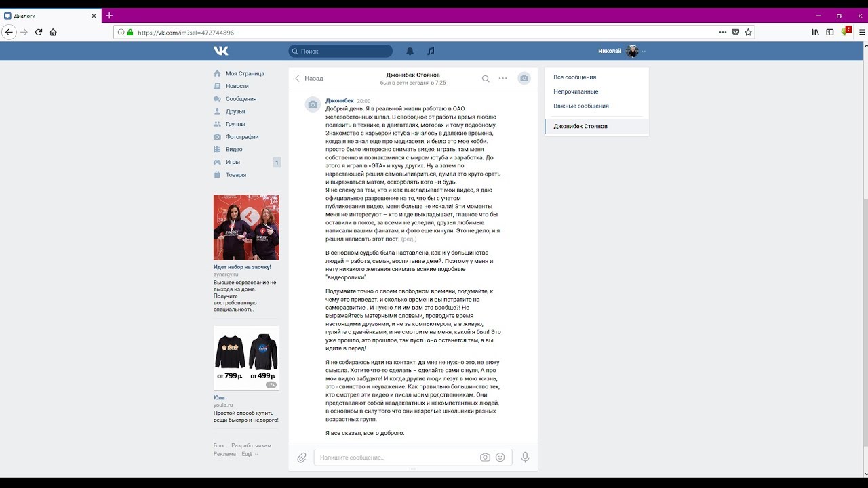Toggle browser sidebar icon
The height and width of the screenshot is (488, 868).
[x=830, y=32]
